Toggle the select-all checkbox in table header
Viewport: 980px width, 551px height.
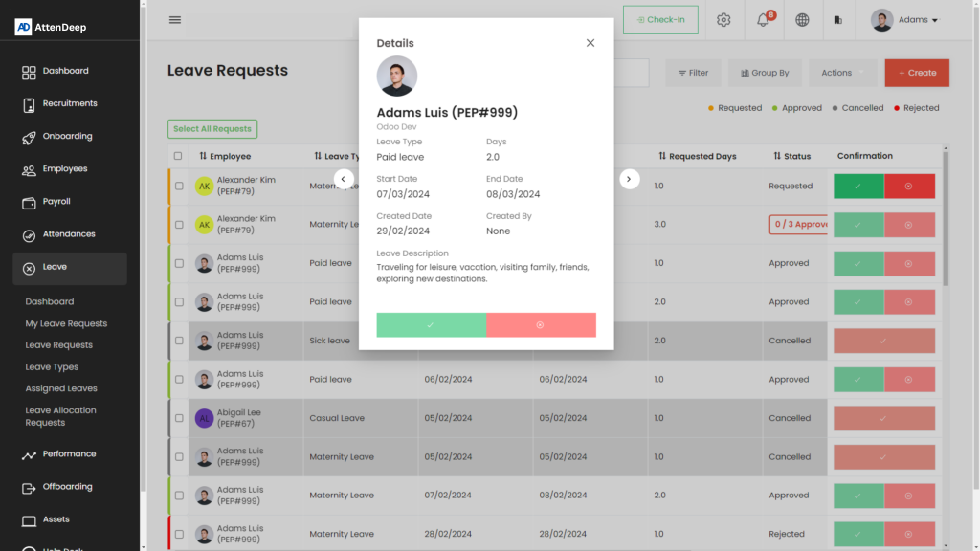[x=178, y=156]
